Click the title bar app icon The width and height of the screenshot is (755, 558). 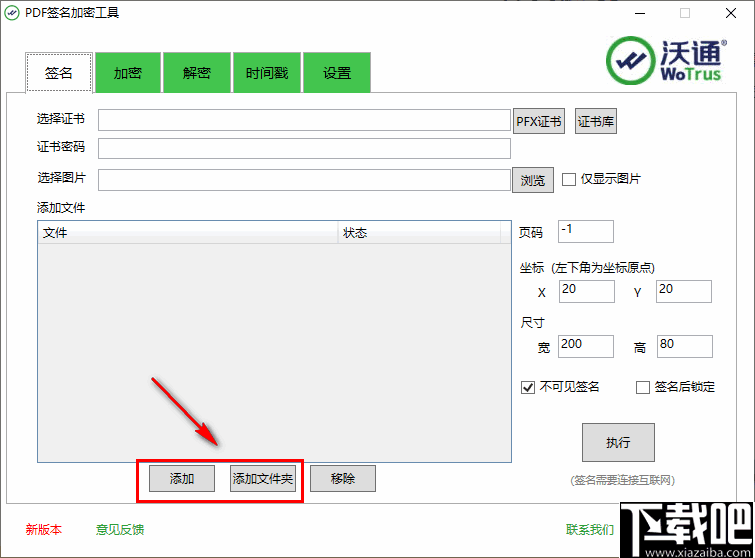[x=12, y=13]
